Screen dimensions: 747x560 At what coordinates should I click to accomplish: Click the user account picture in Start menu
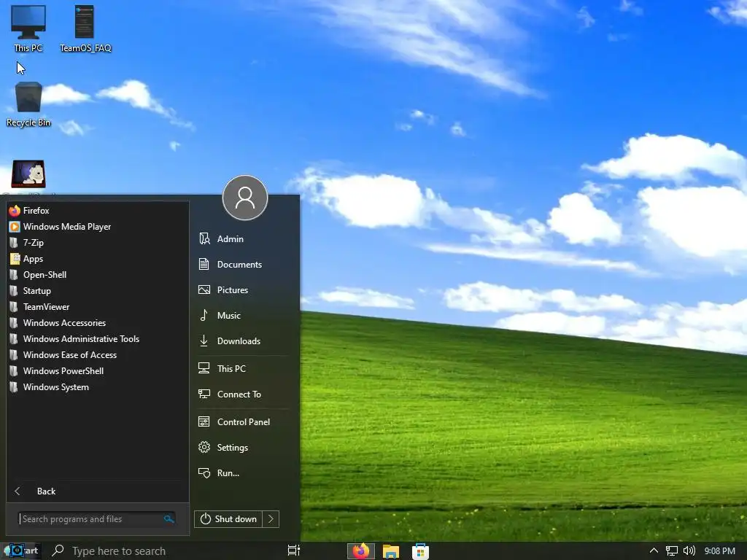(x=245, y=198)
